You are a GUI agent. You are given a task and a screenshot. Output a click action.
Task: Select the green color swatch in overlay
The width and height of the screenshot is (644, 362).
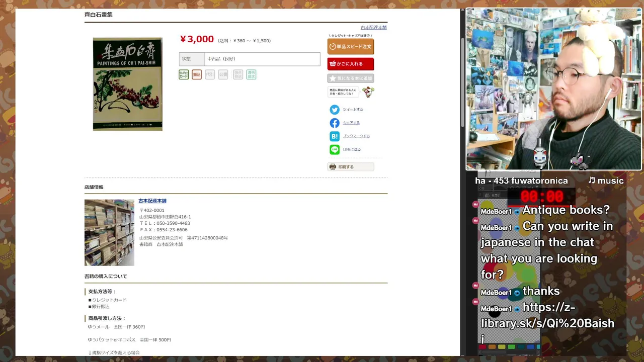pos(511,347)
